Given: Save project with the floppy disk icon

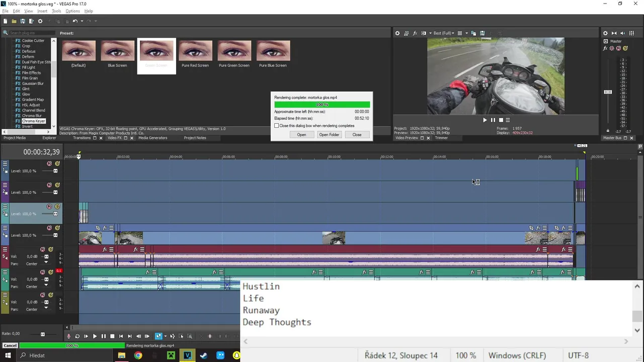Looking at the screenshot, I should (x=23, y=21).
